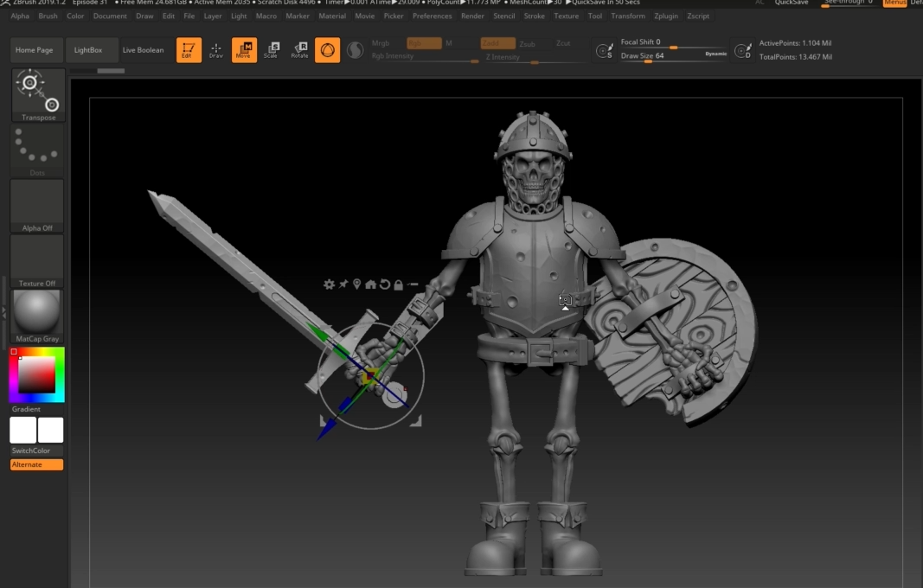Click the home icon above the gizmo
The image size is (923, 588).
pos(372,283)
